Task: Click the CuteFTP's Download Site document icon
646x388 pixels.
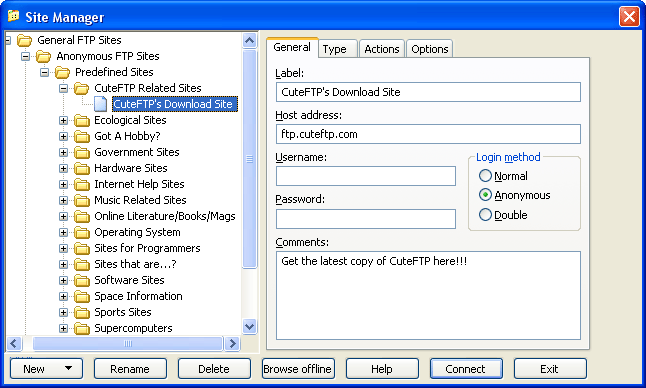Action: (101, 104)
